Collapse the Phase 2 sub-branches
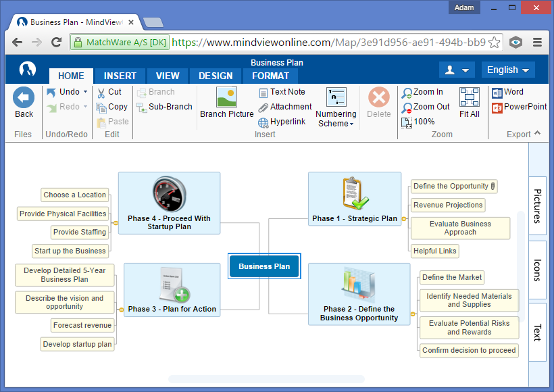This screenshot has height=392, width=554. pyautogui.click(x=412, y=314)
